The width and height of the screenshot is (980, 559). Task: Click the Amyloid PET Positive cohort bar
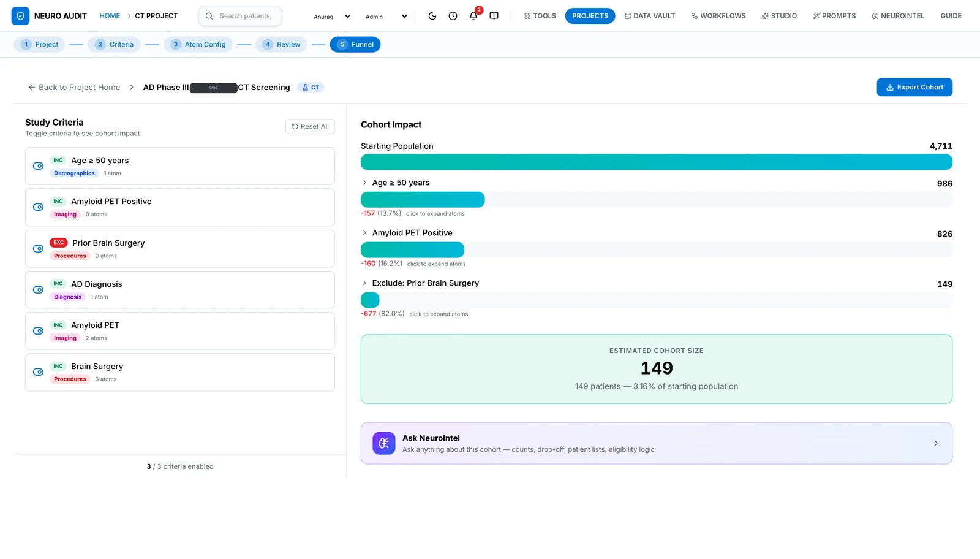[412, 249]
